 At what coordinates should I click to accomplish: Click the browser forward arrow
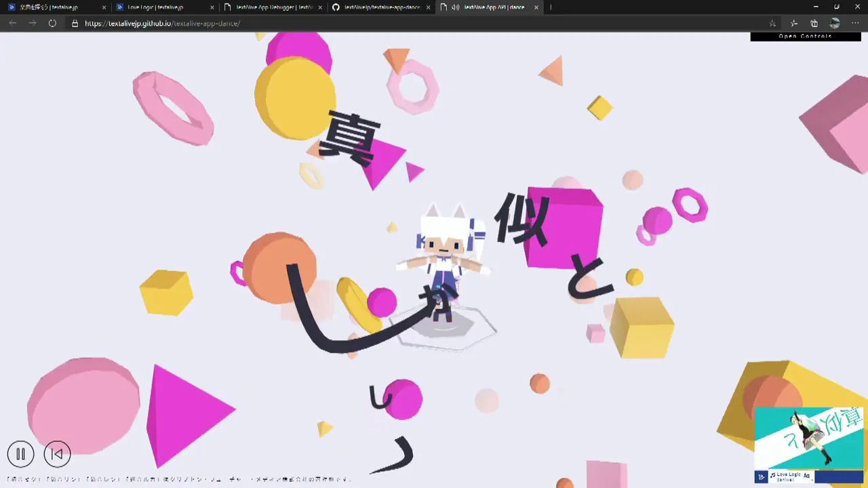tap(33, 23)
